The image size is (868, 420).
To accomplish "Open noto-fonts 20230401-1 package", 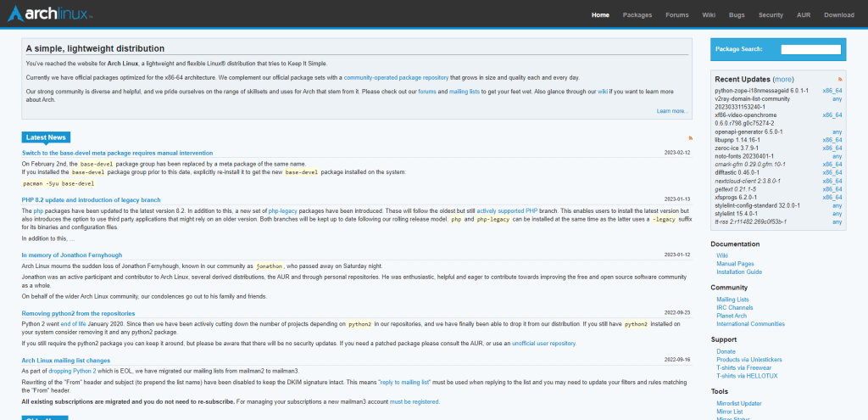I will click(744, 156).
